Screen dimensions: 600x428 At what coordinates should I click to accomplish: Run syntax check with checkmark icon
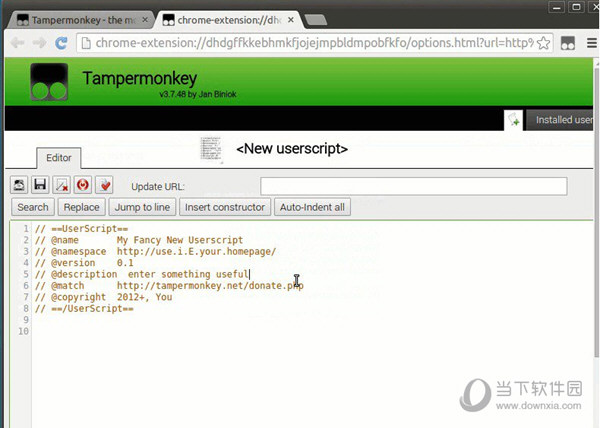[104, 185]
